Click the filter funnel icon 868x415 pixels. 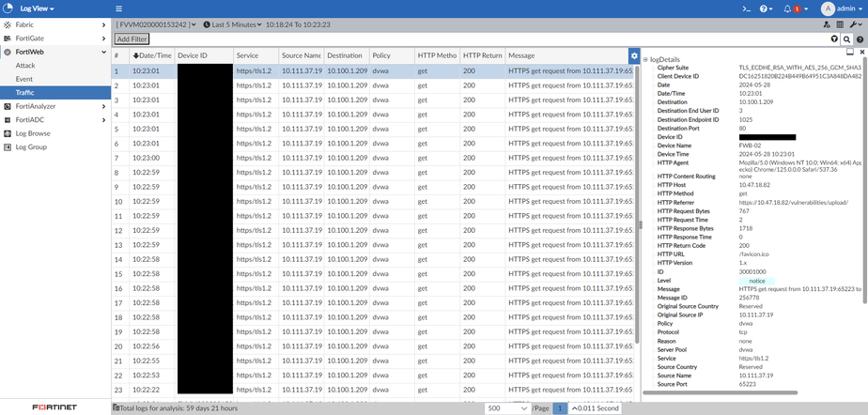pos(834,39)
